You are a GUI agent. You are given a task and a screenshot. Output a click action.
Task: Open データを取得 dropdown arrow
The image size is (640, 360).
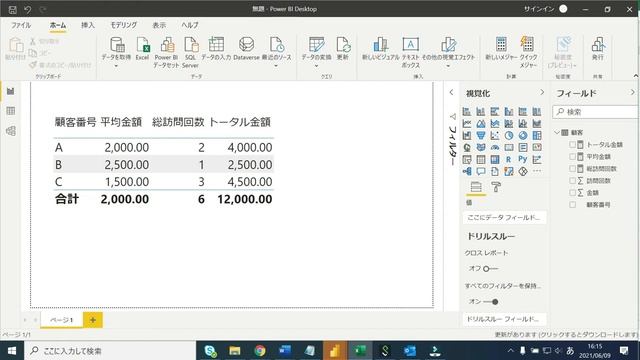(116, 66)
